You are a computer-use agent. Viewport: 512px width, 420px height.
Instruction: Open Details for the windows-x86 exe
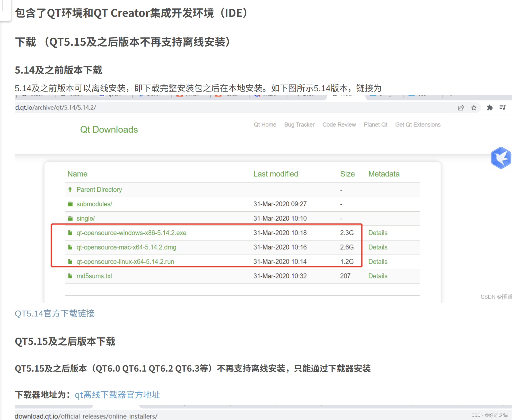coord(378,233)
